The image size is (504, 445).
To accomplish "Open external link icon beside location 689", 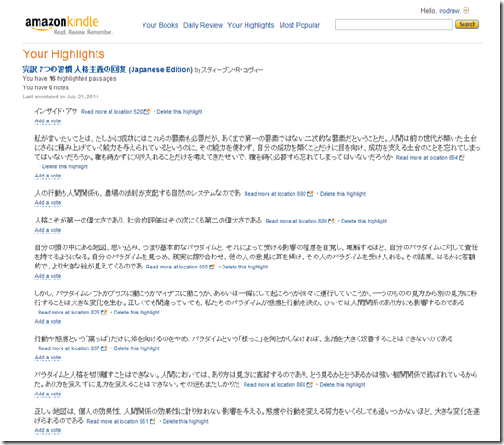I will [331, 221].
